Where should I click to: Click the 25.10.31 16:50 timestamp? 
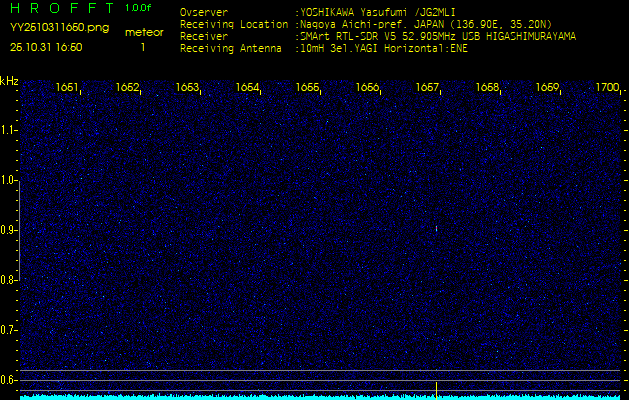point(46,47)
